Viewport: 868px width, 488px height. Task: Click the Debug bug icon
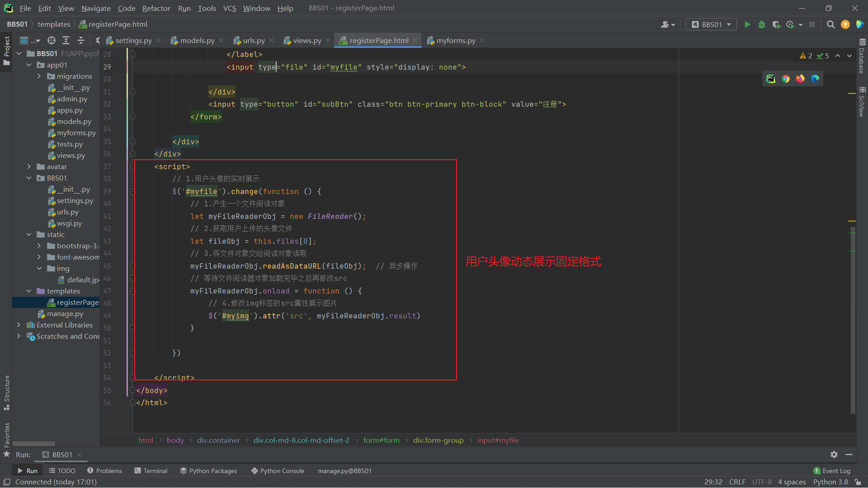tap(762, 24)
